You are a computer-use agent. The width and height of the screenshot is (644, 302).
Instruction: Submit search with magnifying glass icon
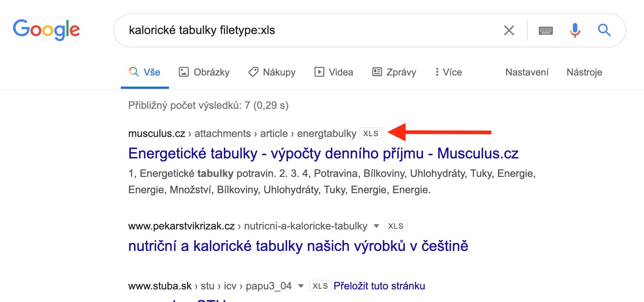[604, 30]
